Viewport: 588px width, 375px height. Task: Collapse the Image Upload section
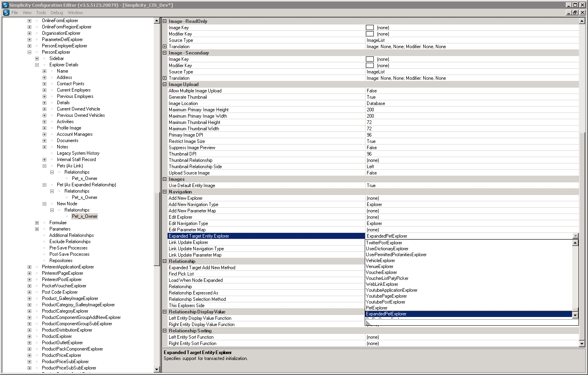pos(165,84)
